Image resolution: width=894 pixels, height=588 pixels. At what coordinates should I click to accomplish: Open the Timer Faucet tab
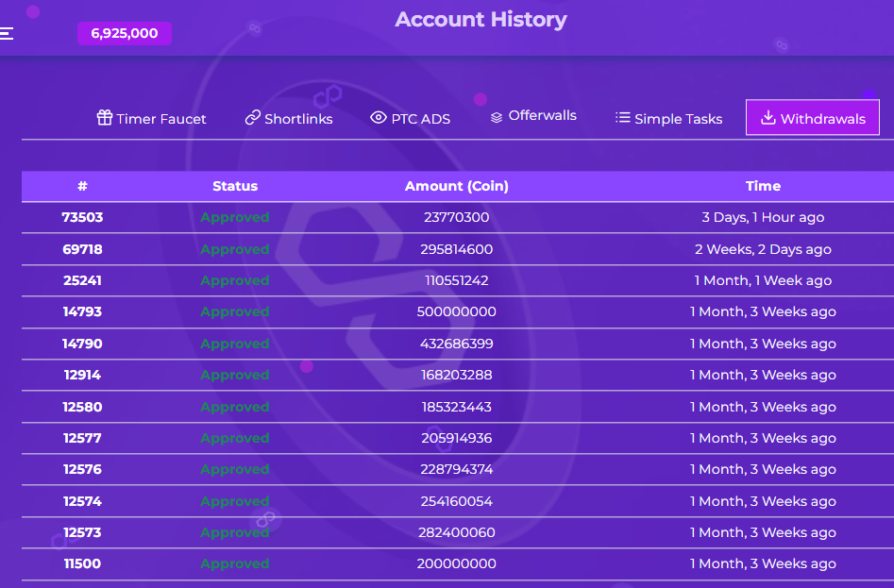pos(151,119)
